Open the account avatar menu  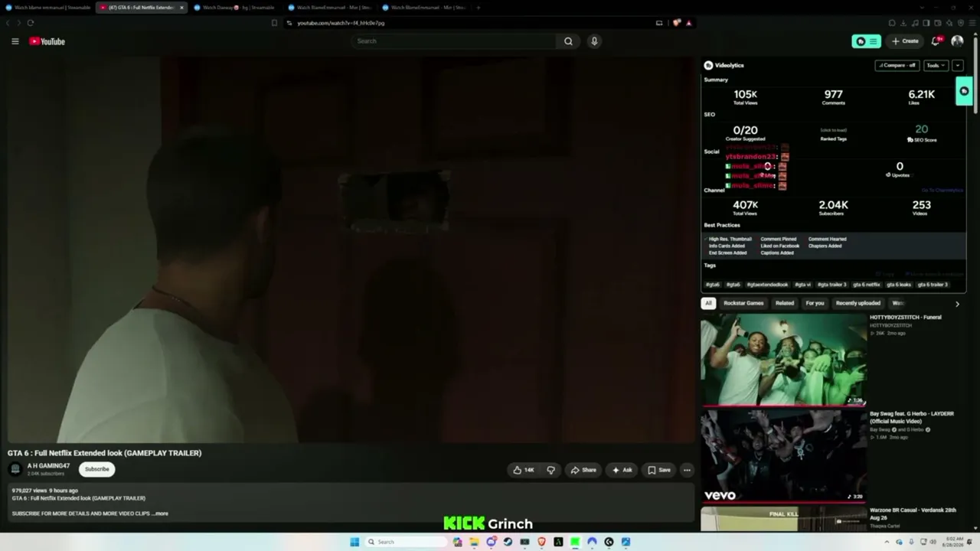tap(957, 41)
